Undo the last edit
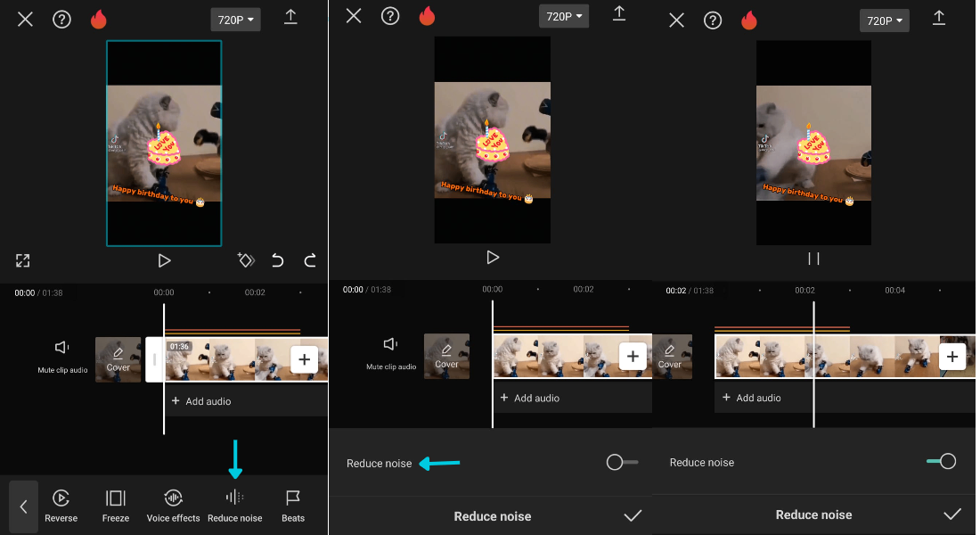Screen dimensions: 980x535 pos(278,260)
